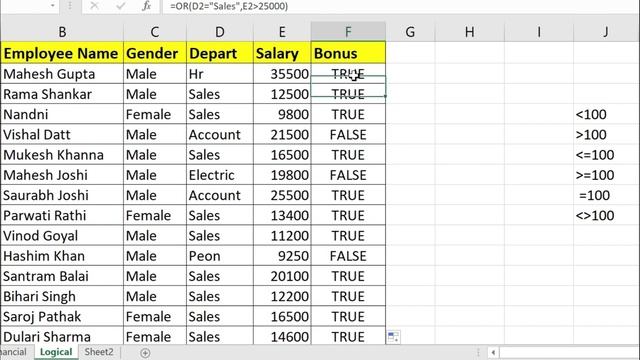Select the Bihari Singh cell

coord(62,296)
